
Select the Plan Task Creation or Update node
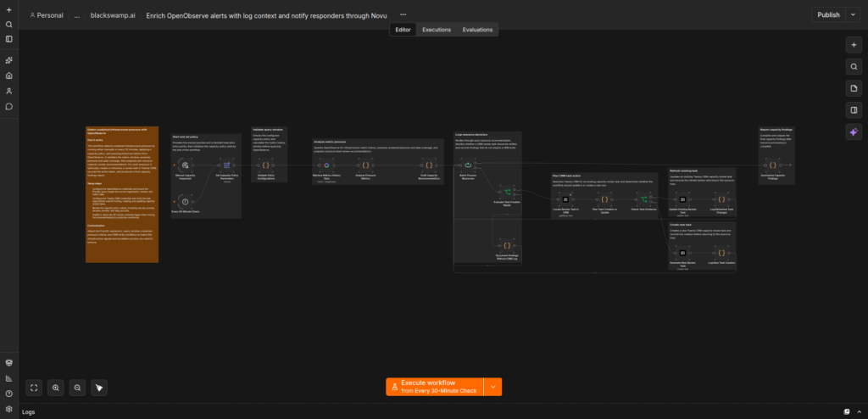(x=604, y=199)
